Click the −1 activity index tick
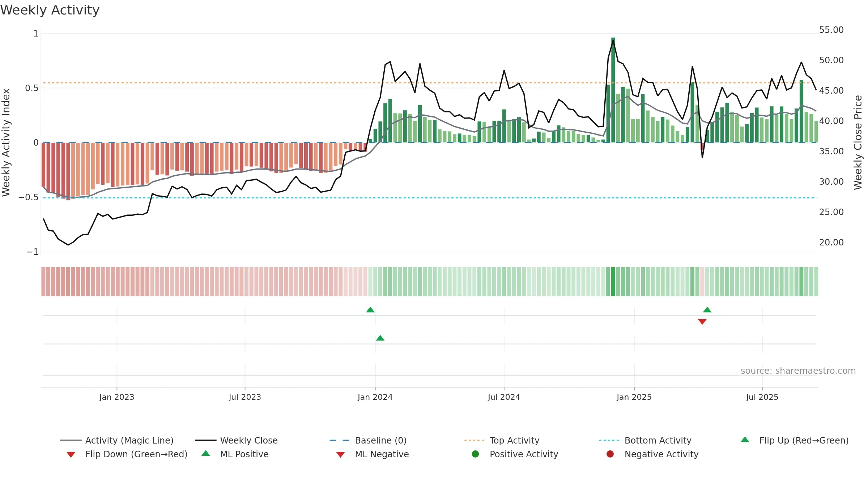 tap(32, 252)
